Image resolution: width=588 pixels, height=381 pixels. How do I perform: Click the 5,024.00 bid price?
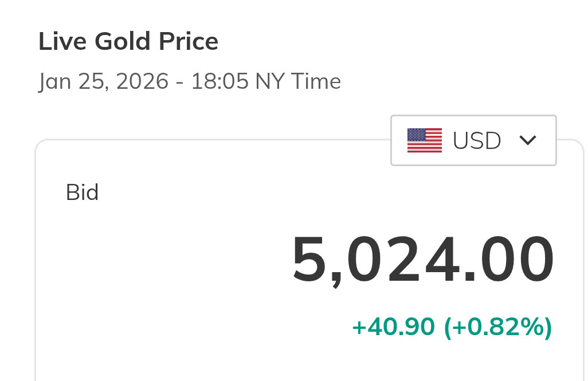point(423,260)
